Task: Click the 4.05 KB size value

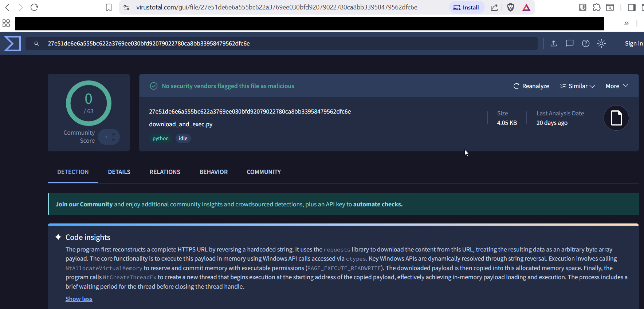Action: tap(507, 123)
